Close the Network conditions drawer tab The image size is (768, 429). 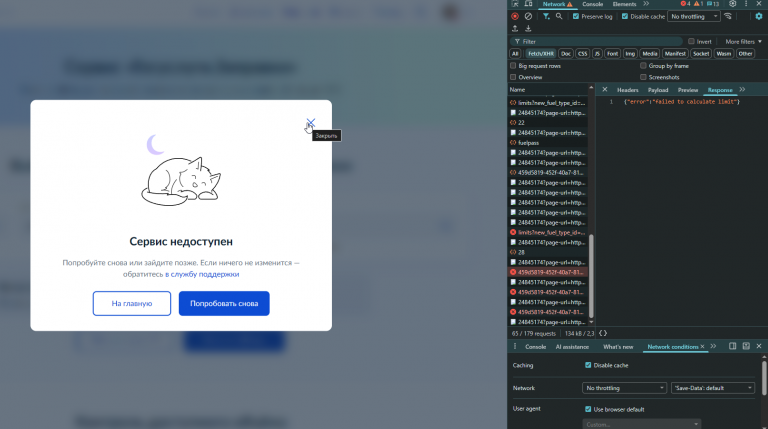pos(702,346)
